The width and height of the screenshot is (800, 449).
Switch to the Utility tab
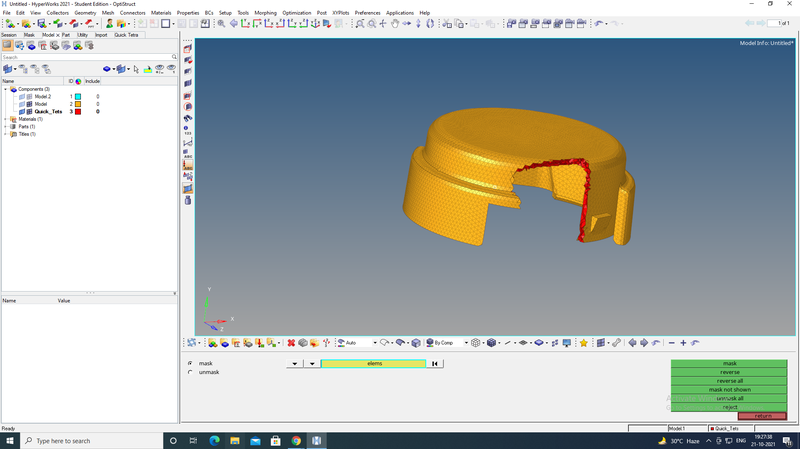[82, 35]
